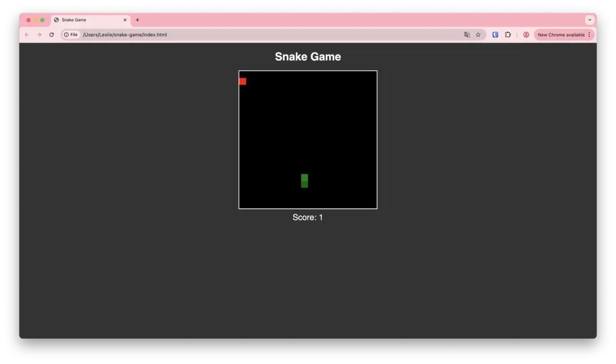The image size is (616, 364).
Task: Open the Bitwarden extension icon
Action: (495, 35)
